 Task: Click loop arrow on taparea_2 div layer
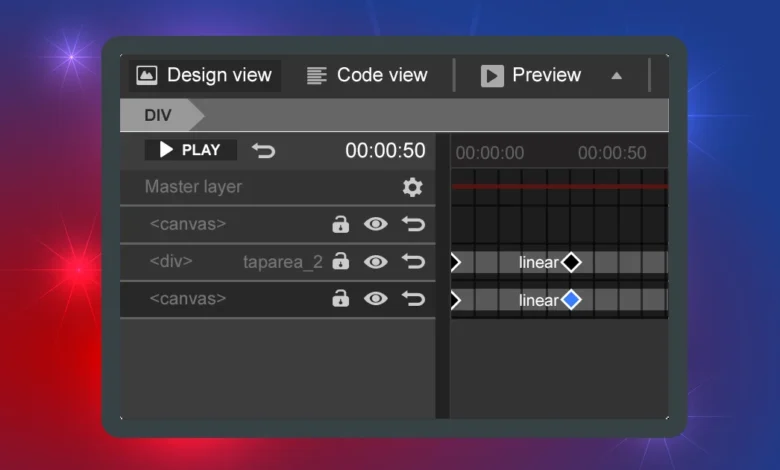[413, 261]
